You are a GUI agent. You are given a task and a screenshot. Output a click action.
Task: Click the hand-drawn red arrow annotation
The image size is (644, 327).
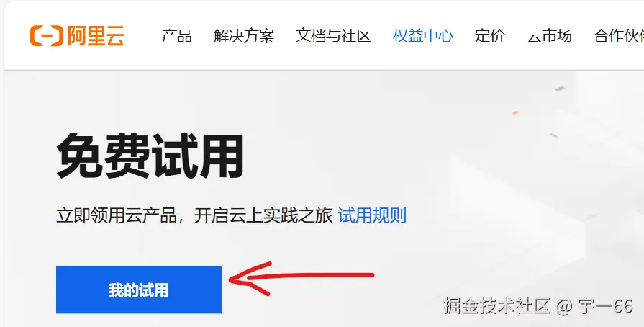click(301, 279)
